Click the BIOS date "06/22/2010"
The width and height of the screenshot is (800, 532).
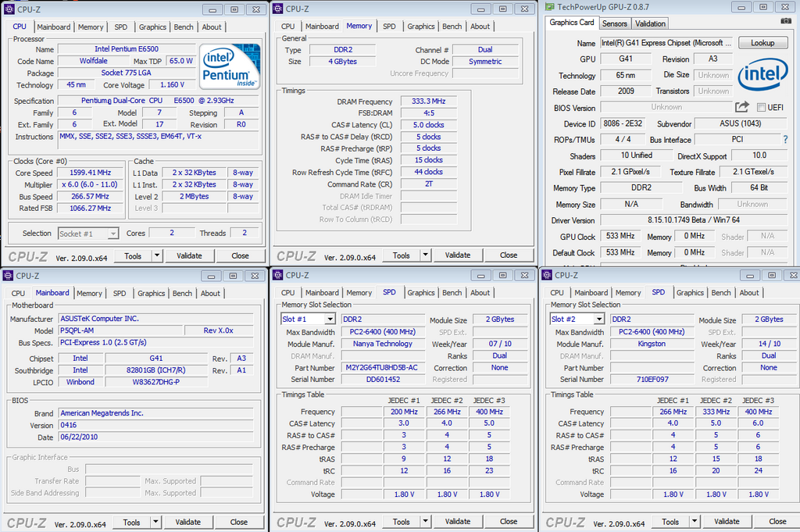pyautogui.click(x=155, y=437)
